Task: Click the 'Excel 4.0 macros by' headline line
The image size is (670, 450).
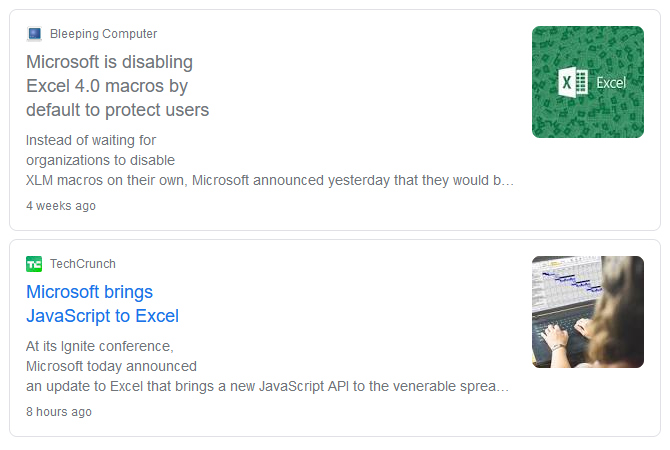Action: tap(107, 86)
